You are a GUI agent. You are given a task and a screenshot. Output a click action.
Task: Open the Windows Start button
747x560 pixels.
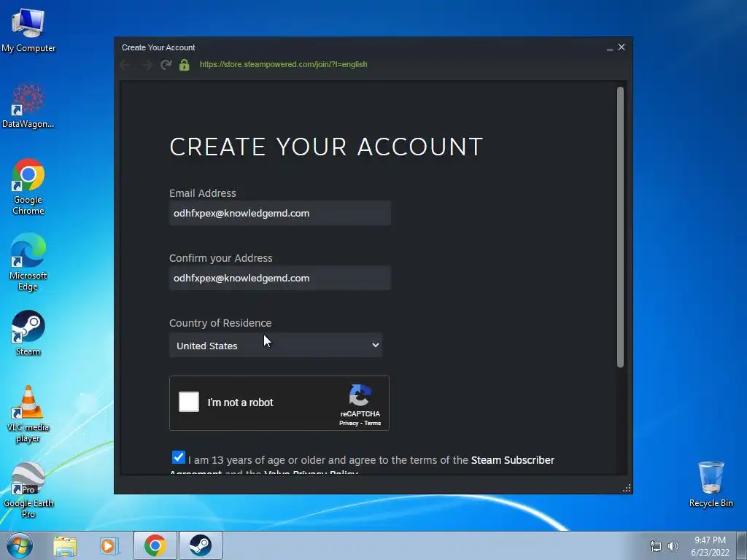pyautogui.click(x=20, y=545)
